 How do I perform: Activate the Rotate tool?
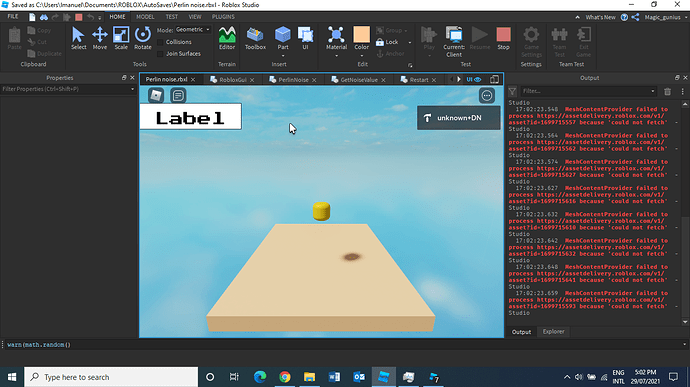pos(143,38)
